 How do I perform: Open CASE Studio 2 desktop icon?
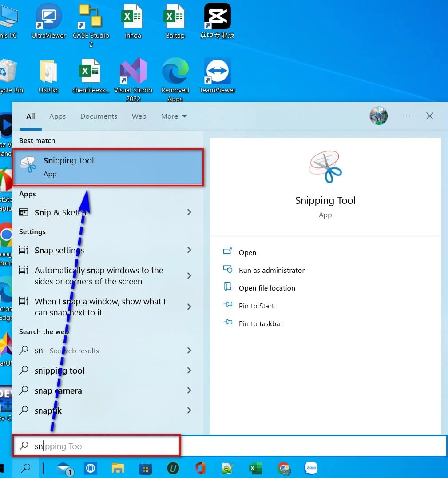pyautogui.click(x=91, y=18)
